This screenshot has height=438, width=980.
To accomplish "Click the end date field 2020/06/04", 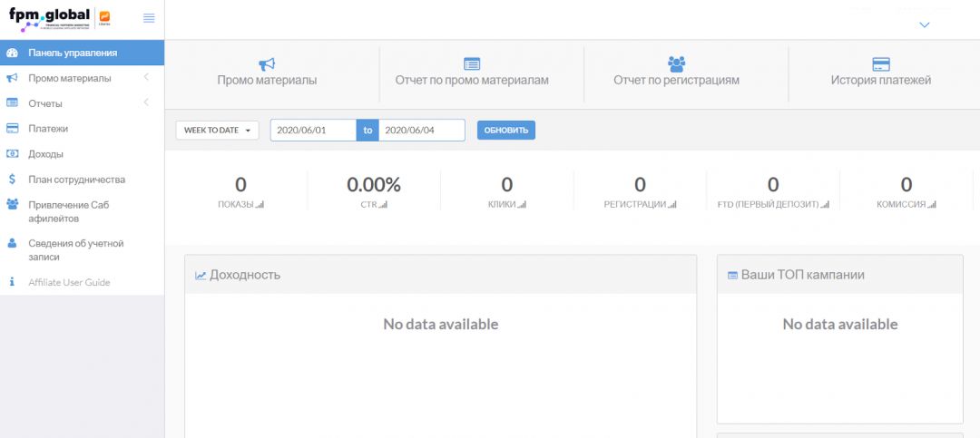I will (x=421, y=130).
